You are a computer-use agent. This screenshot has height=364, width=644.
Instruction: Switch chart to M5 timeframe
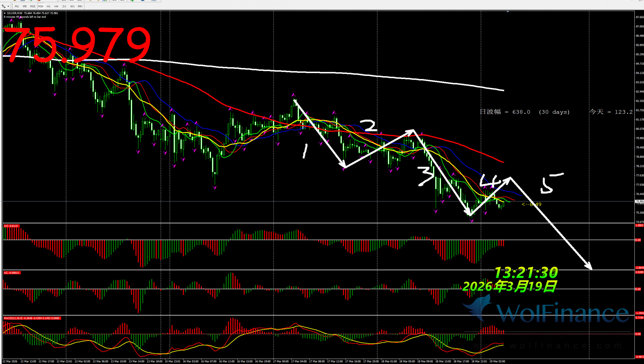pos(25,6)
